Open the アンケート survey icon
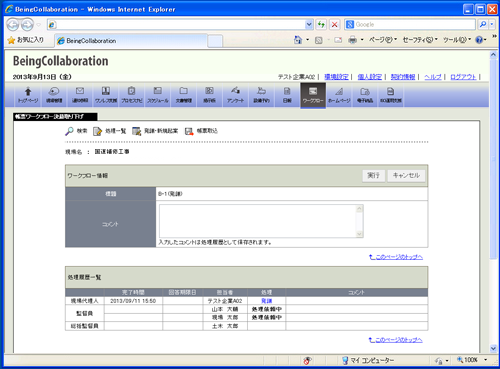500x369 pixels. point(235,95)
